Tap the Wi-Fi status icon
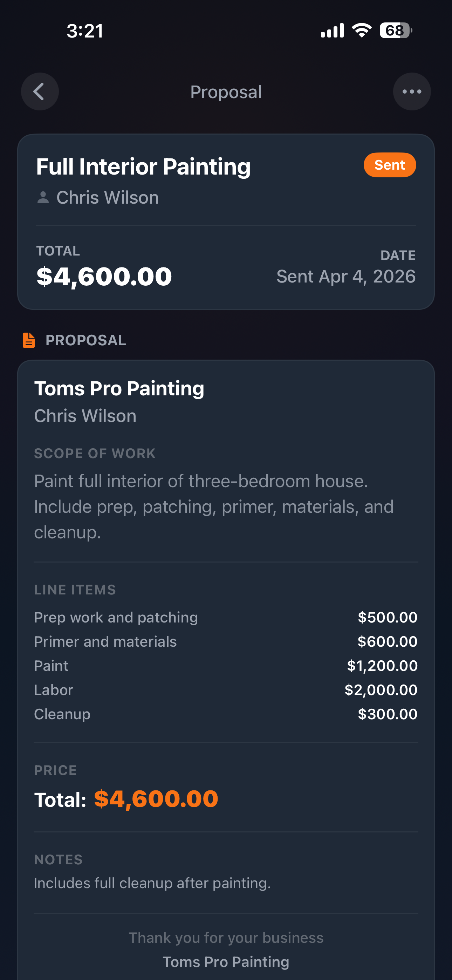Viewport: 452px width, 980px height. point(362,30)
